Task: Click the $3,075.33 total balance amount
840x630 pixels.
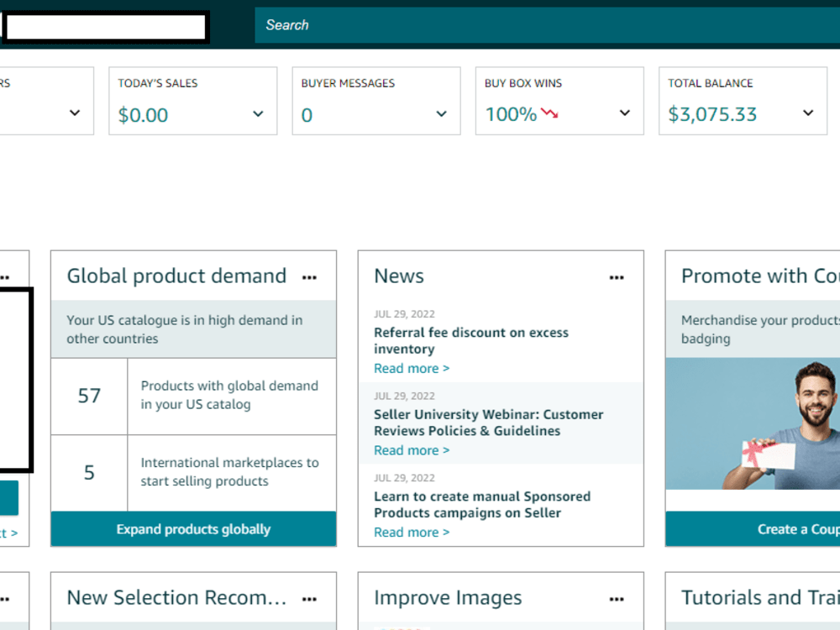Action: point(712,114)
